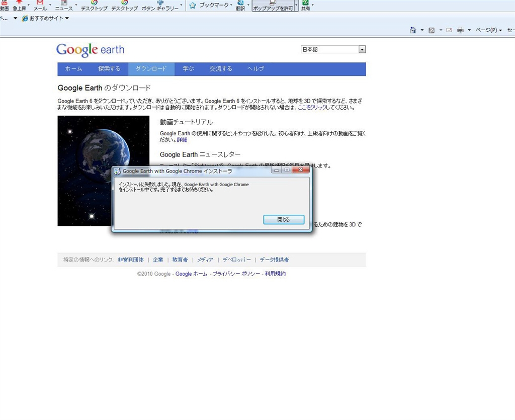Click the インストールに失敗しました error message
Image resolution: width=515 pixels, height=420 pixels.
click(184, 187)
